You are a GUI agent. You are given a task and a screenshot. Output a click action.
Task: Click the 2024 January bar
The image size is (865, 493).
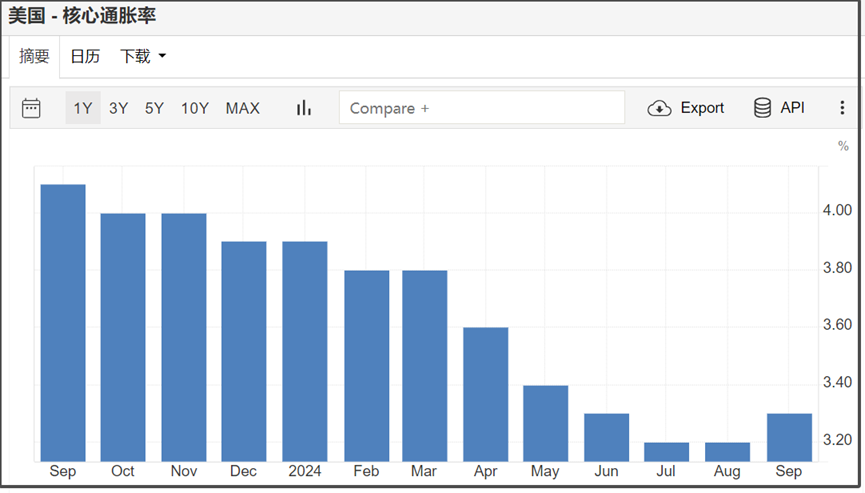(305, 351)
